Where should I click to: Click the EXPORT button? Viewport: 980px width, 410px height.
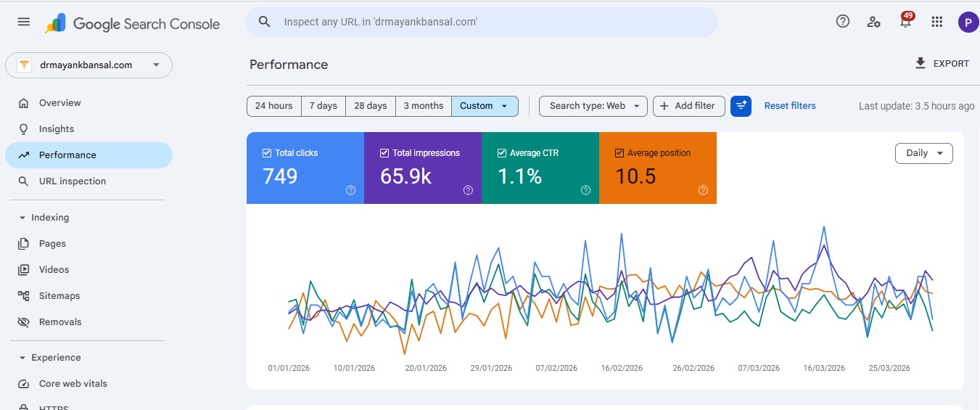942,64
